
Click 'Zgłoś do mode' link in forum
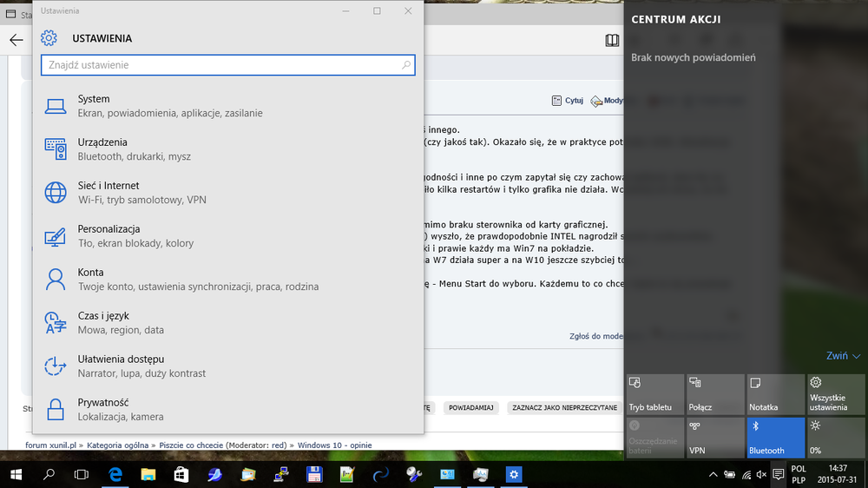click(596, 336)
